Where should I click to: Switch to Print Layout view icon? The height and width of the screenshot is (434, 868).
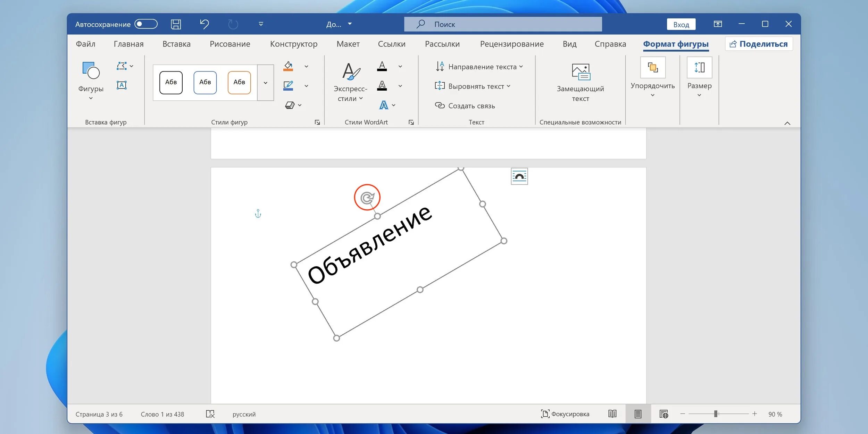pos(638,414)
